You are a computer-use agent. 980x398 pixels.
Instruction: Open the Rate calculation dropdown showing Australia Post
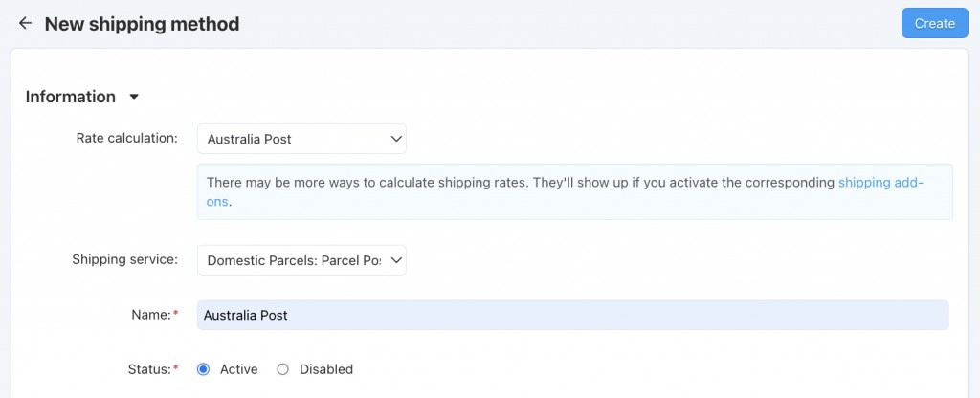[x=301, y=139]
